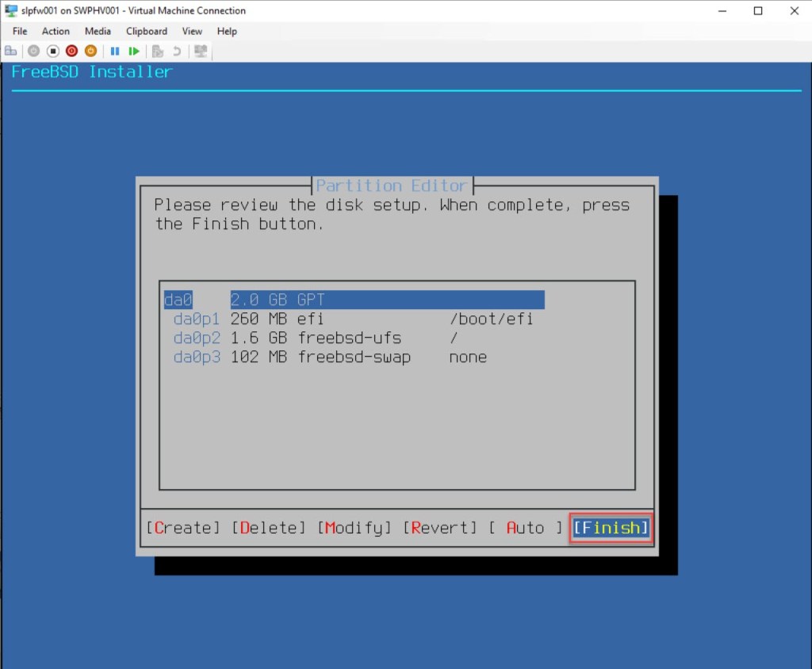Screen dimensions: 812x669
Task: Click the Auto partitioning button
Action: (525, 528)
